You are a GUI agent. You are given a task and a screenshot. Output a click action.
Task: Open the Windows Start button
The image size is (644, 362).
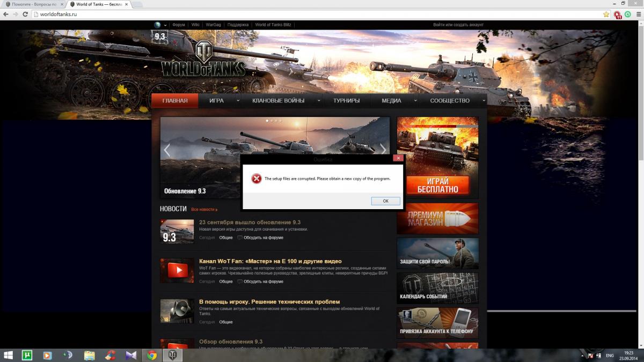[9, 355]
